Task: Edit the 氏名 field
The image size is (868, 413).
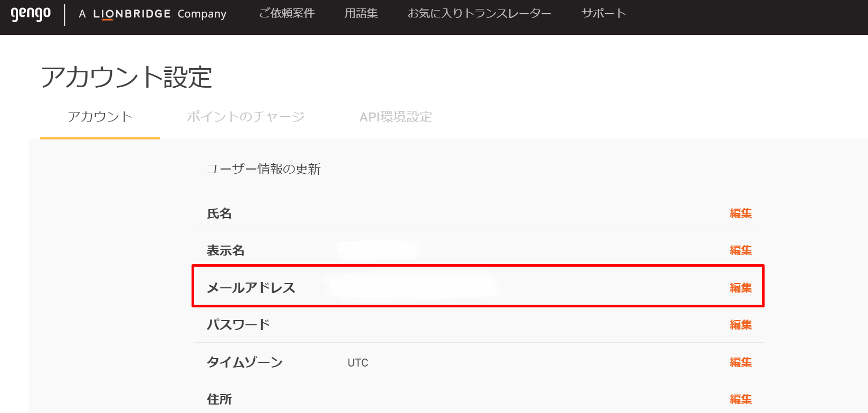Action: coord(741,213)
